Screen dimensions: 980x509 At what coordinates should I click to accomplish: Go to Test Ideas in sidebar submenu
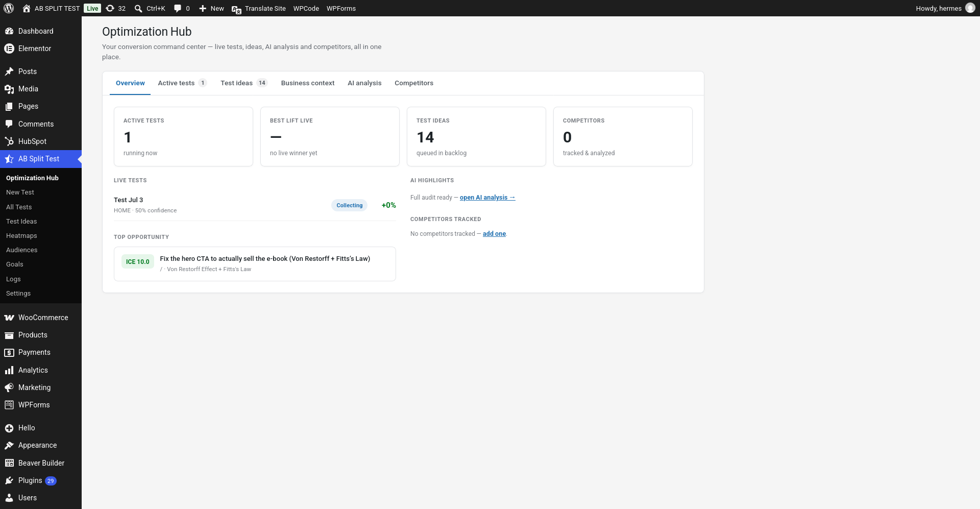pyautogui.click(x=21, y=222)
